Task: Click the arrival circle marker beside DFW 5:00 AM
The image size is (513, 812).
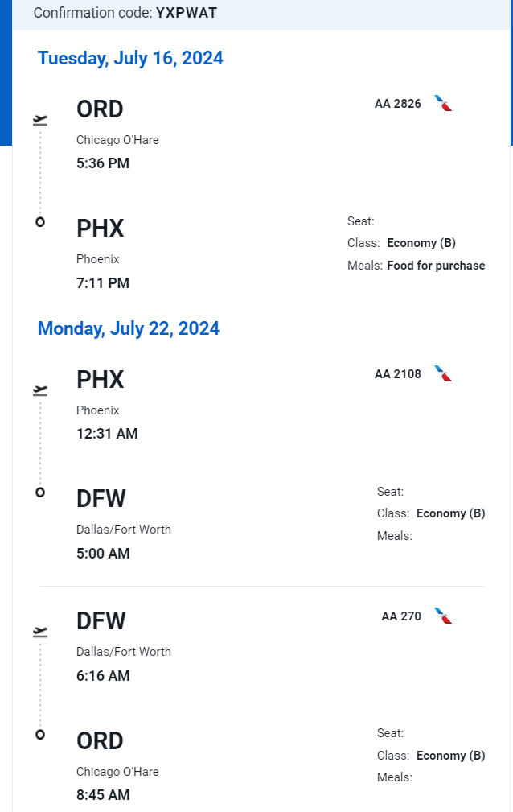Action: point(40,493)
